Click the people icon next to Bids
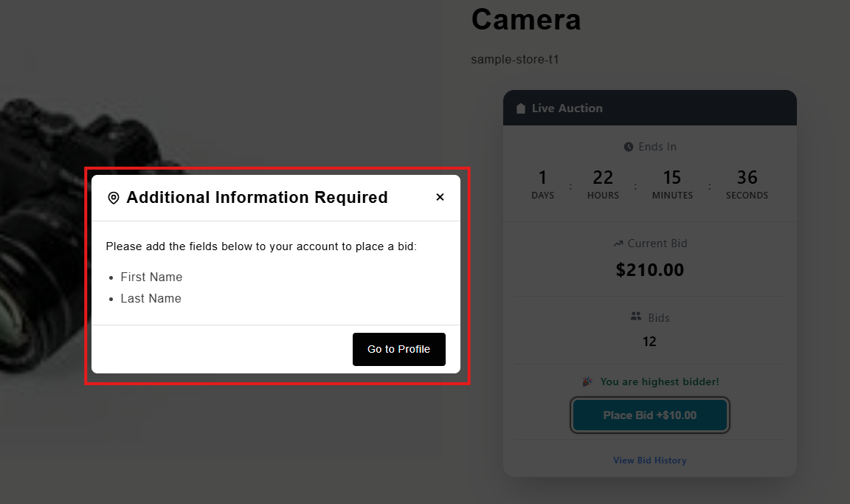This screenshot has height=504, width=850. point(636,317)
